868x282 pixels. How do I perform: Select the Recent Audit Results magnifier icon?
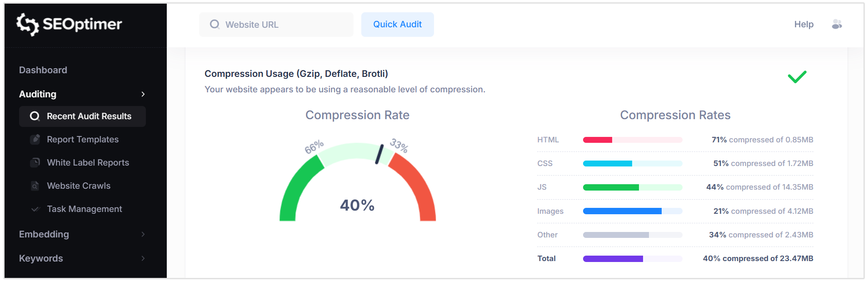(35, 116)
